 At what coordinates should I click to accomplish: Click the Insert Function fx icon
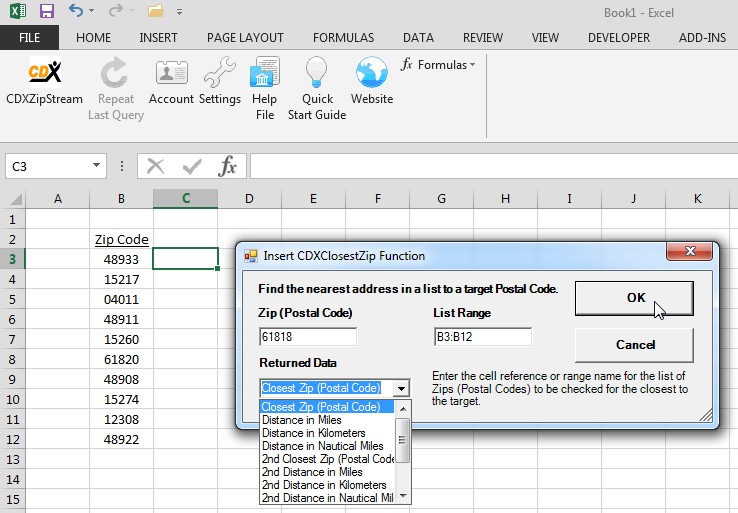pos(227,166)
